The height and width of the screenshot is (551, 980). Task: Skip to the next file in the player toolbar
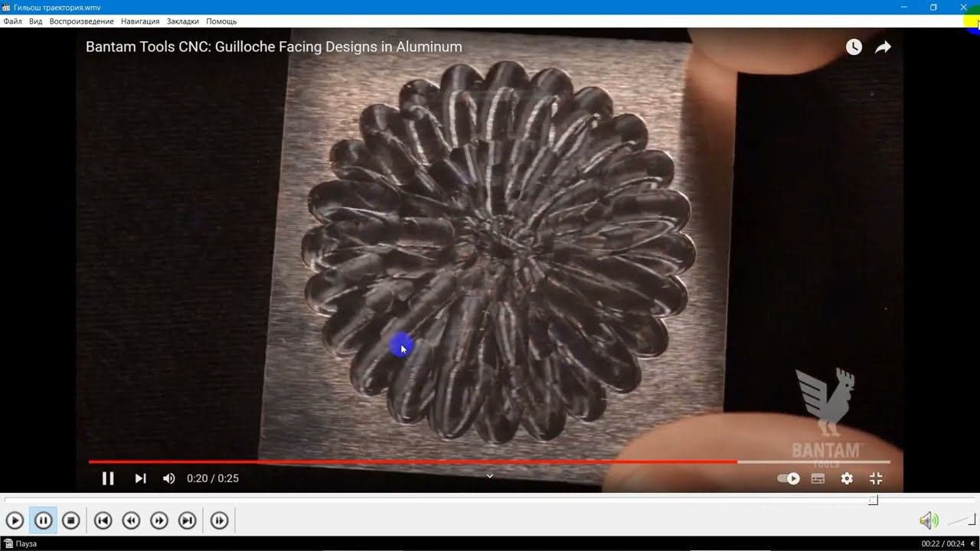click(x=188, y=521)
